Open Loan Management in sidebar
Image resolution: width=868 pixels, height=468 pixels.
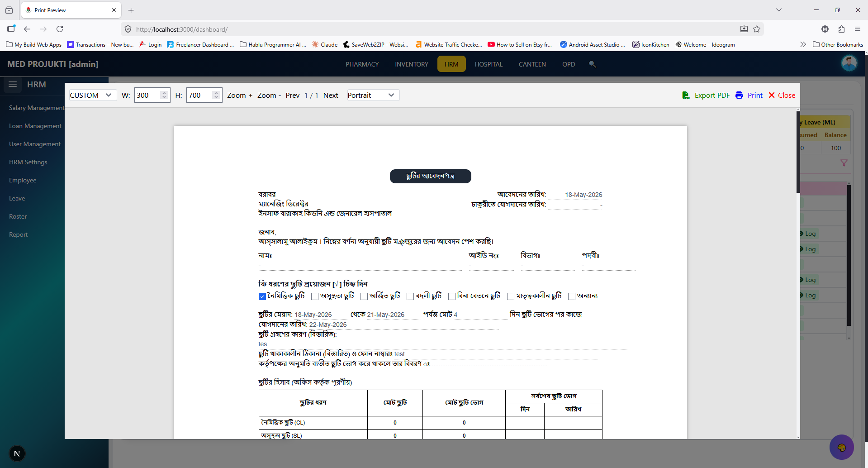click(35, 126)
